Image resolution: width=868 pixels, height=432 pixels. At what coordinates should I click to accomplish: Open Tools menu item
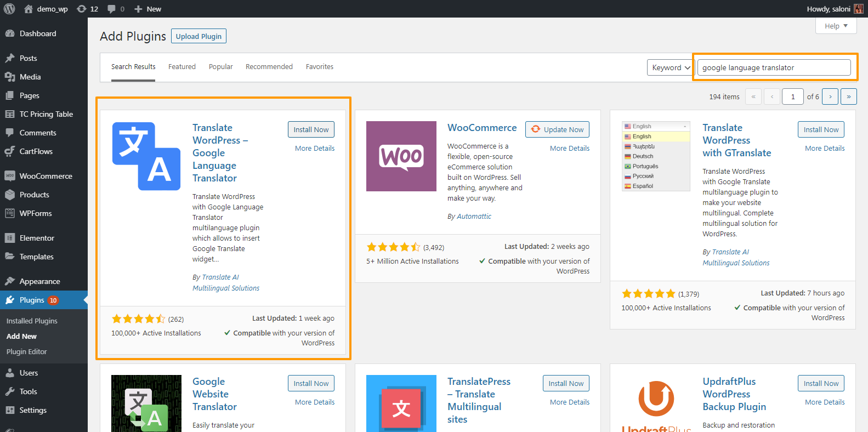coord(44,391)
